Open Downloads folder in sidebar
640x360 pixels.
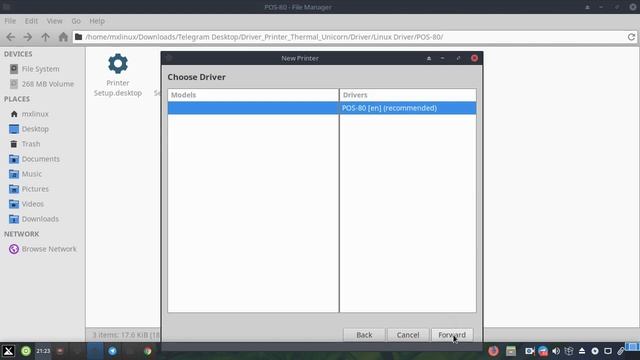40,219
